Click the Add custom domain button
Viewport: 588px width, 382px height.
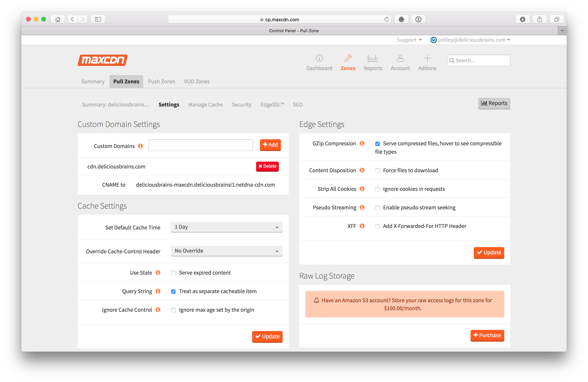(270, 145)
